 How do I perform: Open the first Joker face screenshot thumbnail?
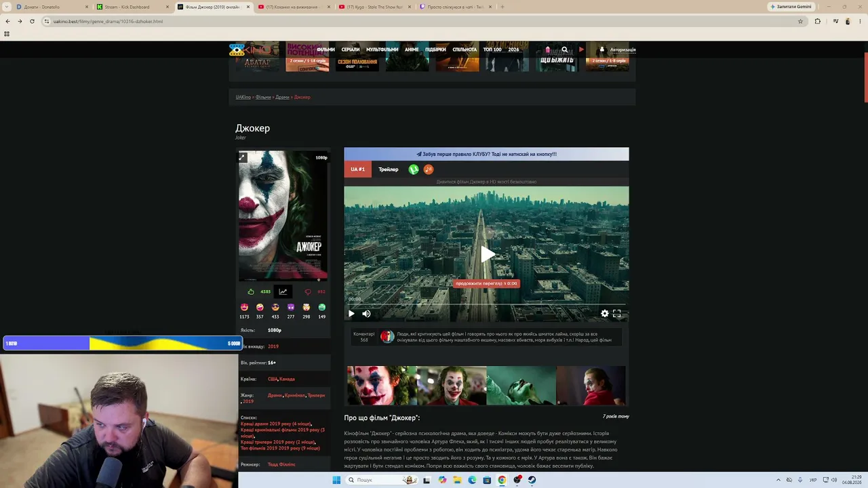point(382,386)
